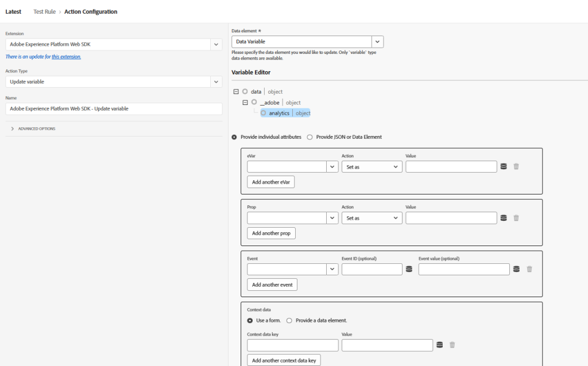Click Add another context data key button
The width and height of the screenshot is (588, 366).
pos(284,360)
